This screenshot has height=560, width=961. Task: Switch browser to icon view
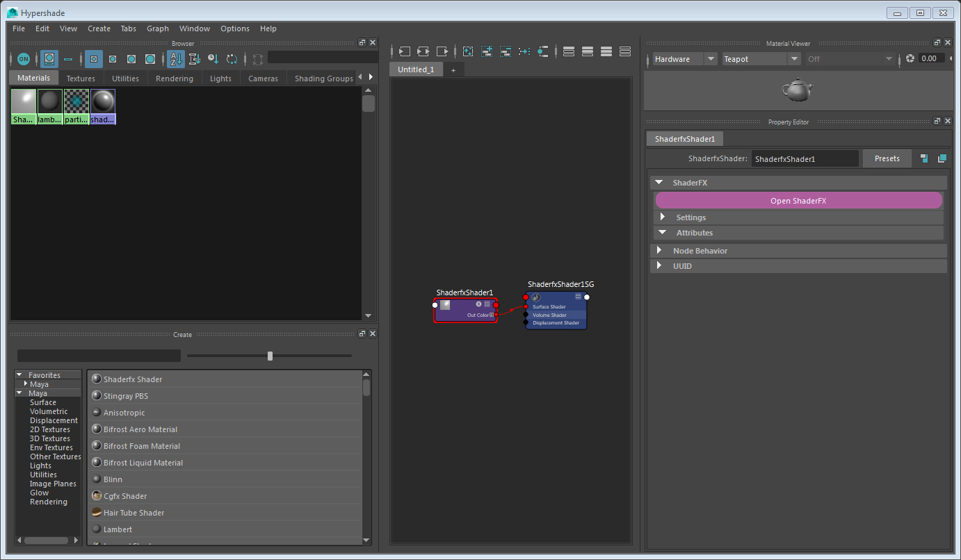click(x=49, y=59)
